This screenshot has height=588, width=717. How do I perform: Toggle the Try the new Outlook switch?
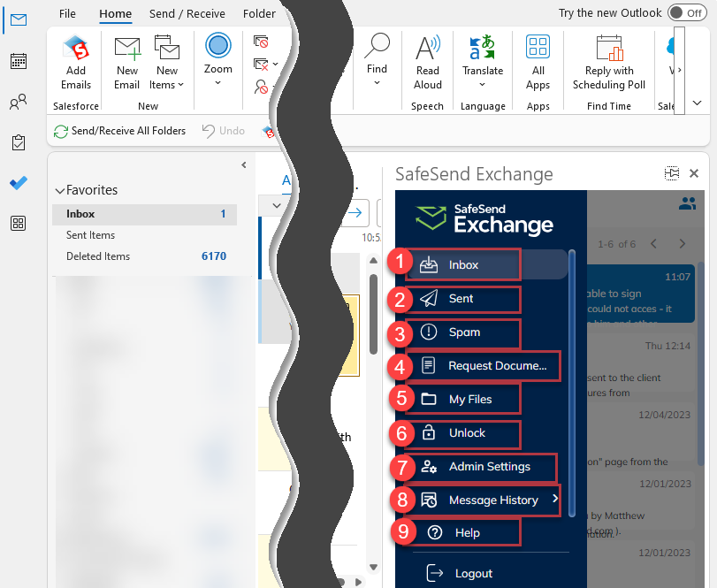pos(687,12)
